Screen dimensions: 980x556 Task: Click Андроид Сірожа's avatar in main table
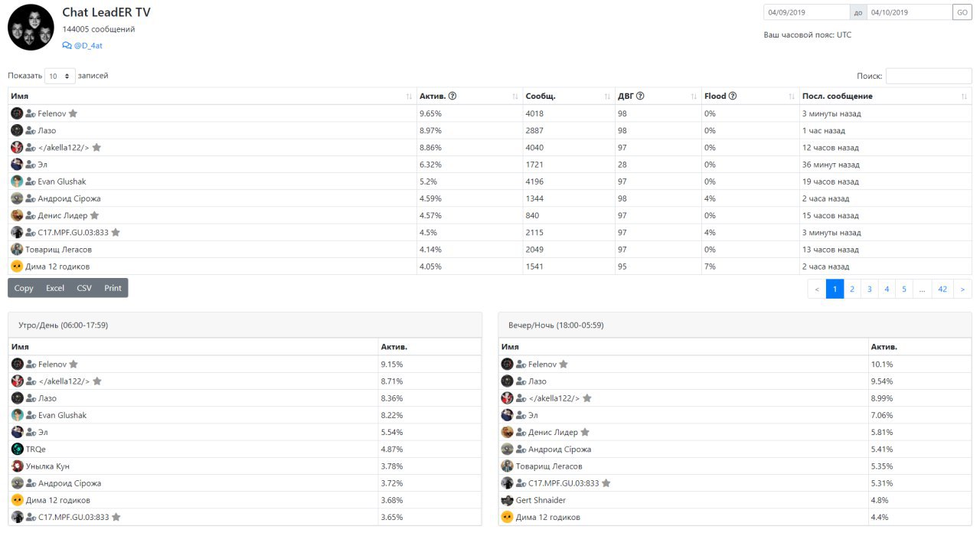click(17, 198)
